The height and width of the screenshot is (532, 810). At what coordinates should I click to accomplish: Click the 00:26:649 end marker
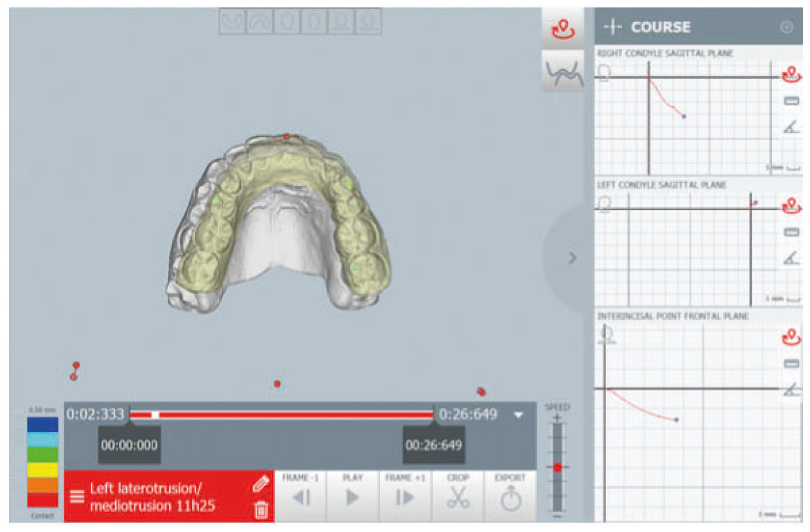pyautogui.click(x=434, y=445)
